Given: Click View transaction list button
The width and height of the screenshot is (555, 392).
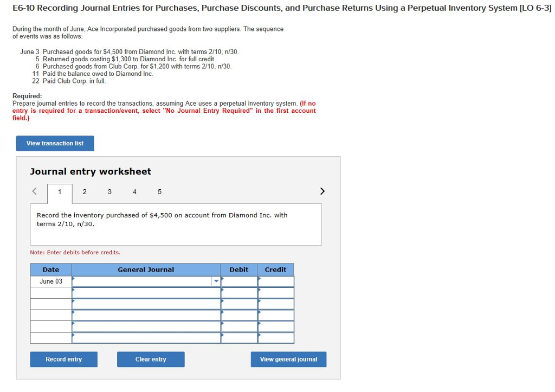Looking at the screenshot, I should (x=55, y=143).
